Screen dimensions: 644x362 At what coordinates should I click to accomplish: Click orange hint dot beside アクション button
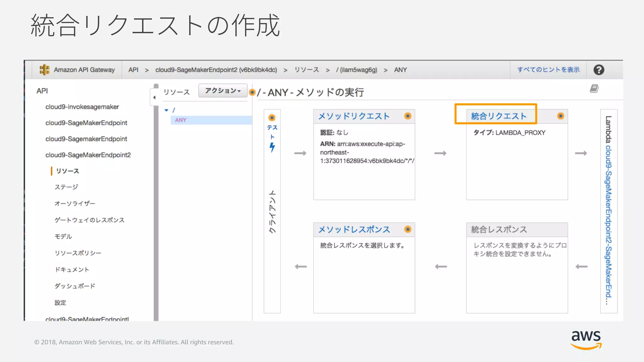point(252,92)
